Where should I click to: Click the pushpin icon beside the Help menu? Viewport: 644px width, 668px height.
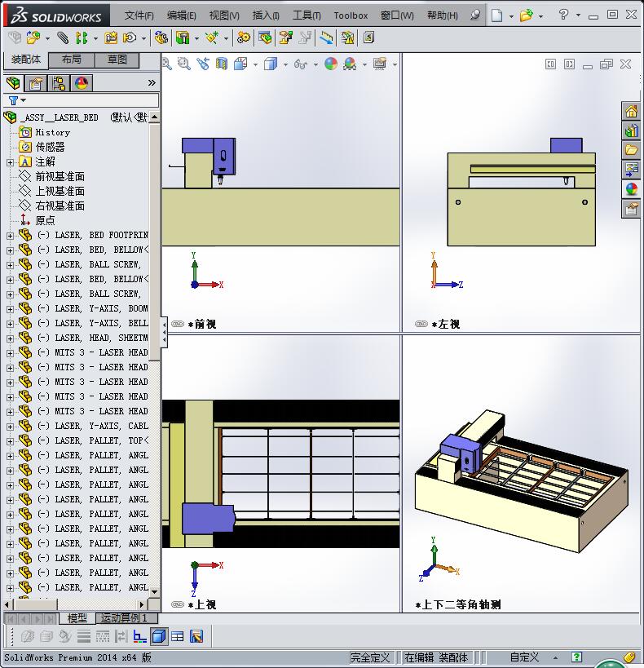[x=475, y=15]
